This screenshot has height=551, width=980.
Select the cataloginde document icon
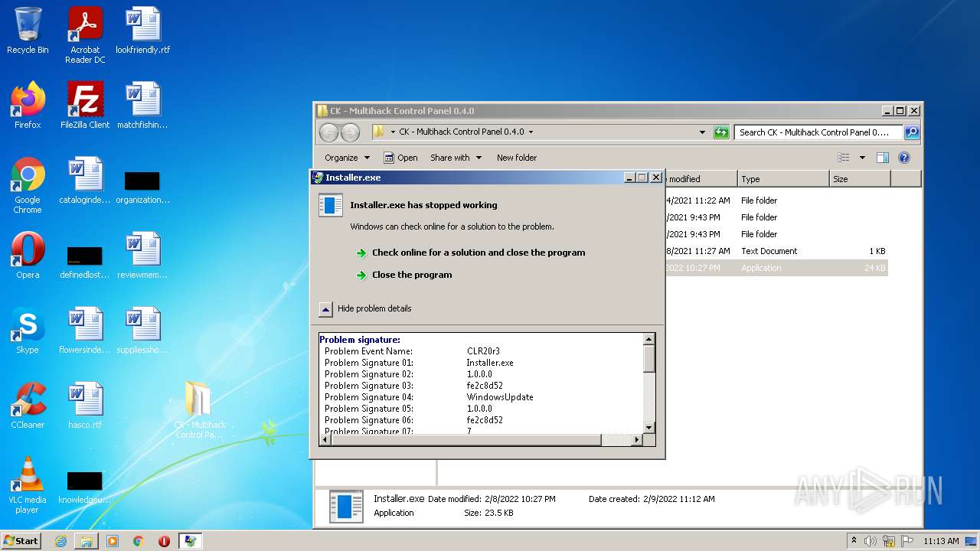pyautogui.click(x=85, y=181)
